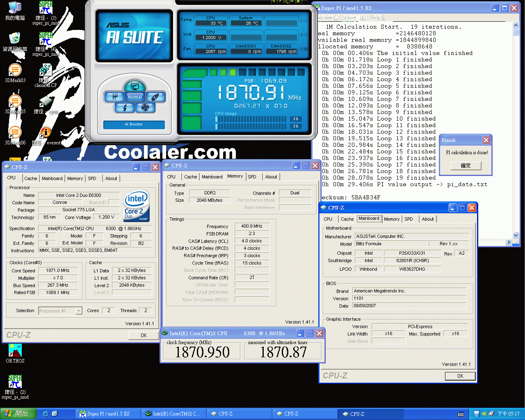
Task: Launch the everest desktop shortcut
Action: coord(46,136)
